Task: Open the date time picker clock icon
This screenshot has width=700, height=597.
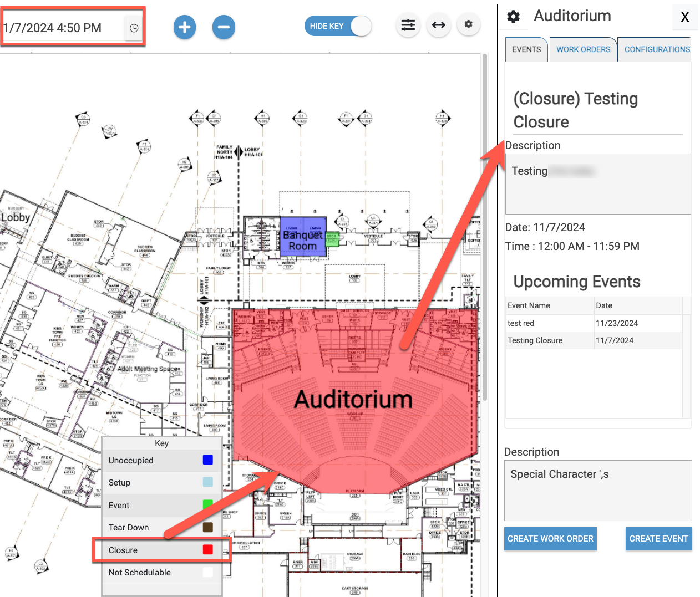Action: click(x=134, y=28)
